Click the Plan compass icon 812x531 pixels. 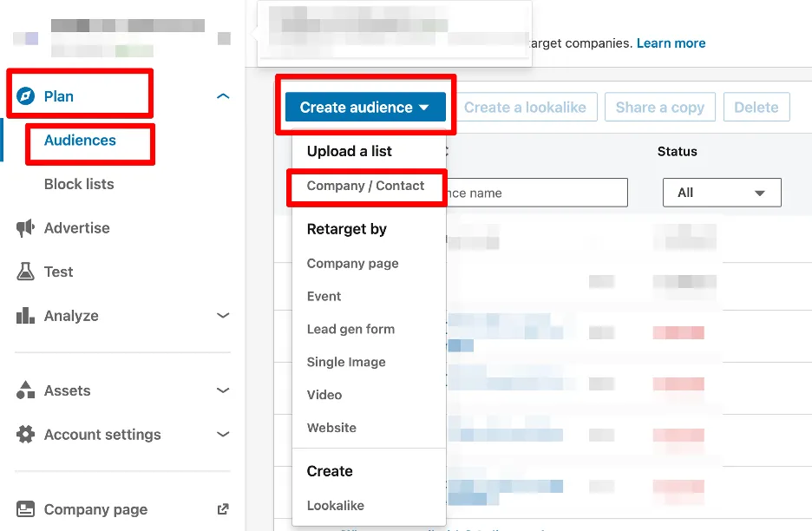(x=26, y=96)
